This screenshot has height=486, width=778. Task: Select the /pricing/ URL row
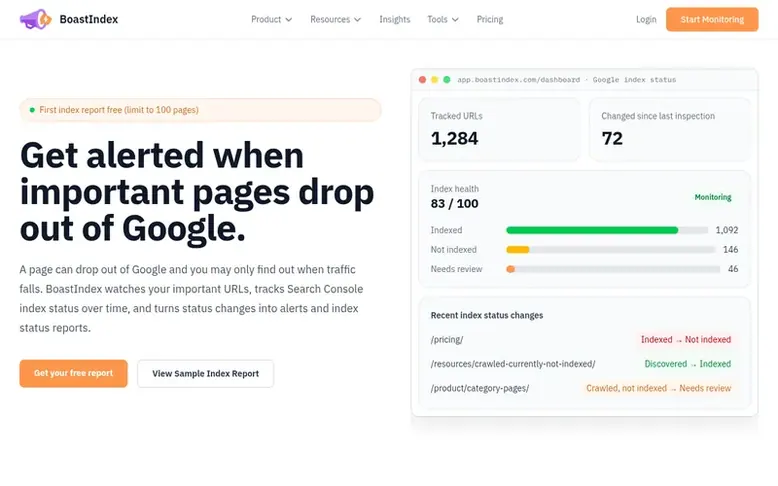584,340
